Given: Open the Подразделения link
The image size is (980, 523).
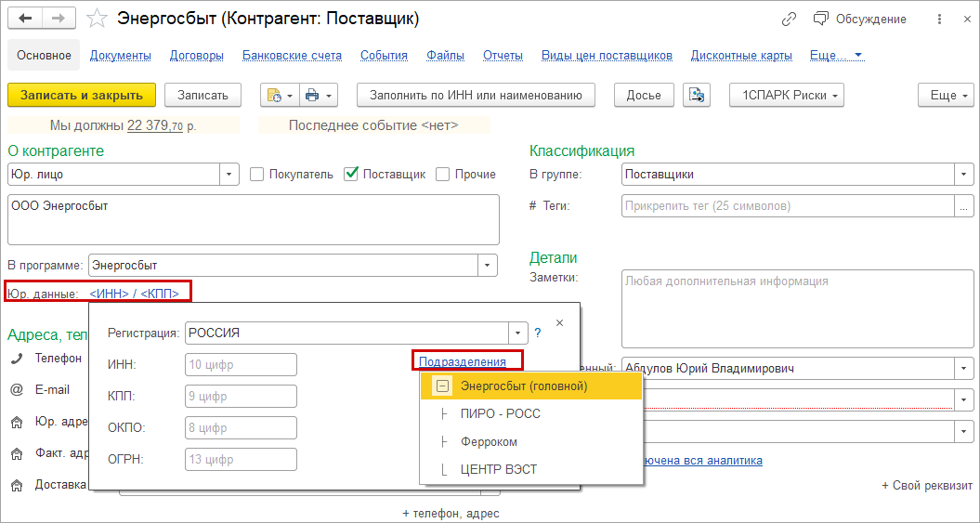Looking at the screenshot, I should coord(463,361).
